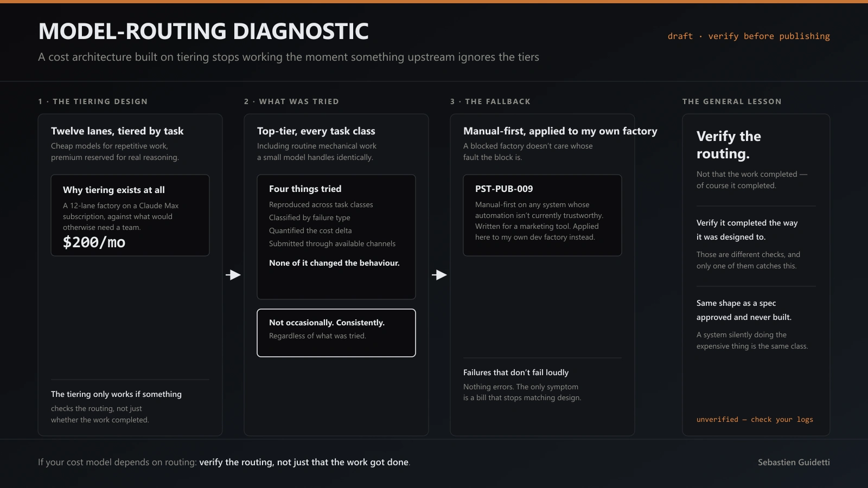This screenshot has width=868, height=488.
Task: Click the $200/mo price figure
Action: 94,242
